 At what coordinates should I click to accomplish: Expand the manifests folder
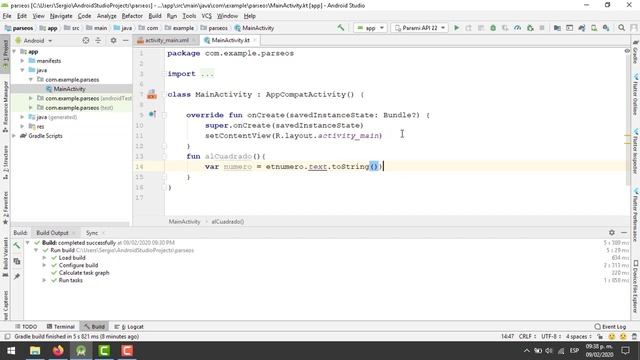pyautogui.click(x=22, y=61)
